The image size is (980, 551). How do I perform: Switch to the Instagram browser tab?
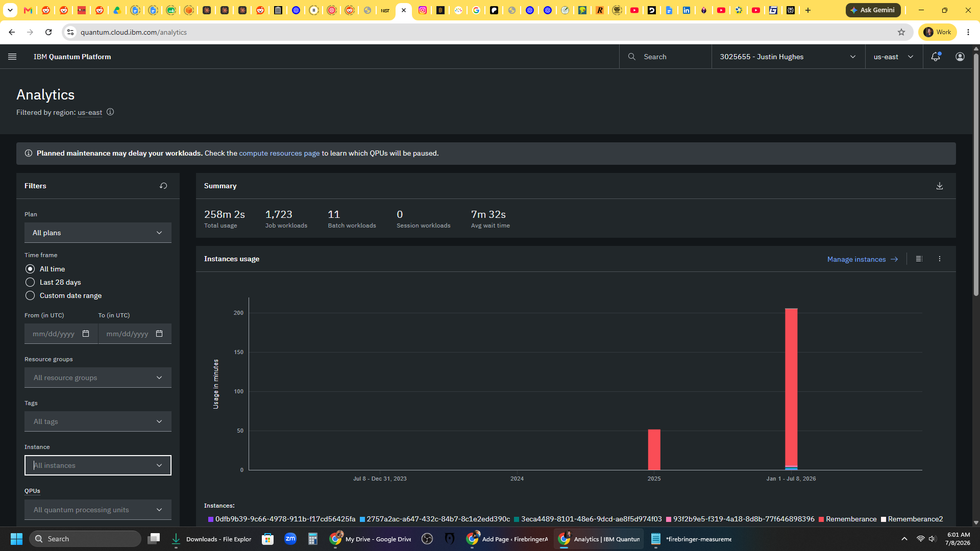click(x=423, y=10)
